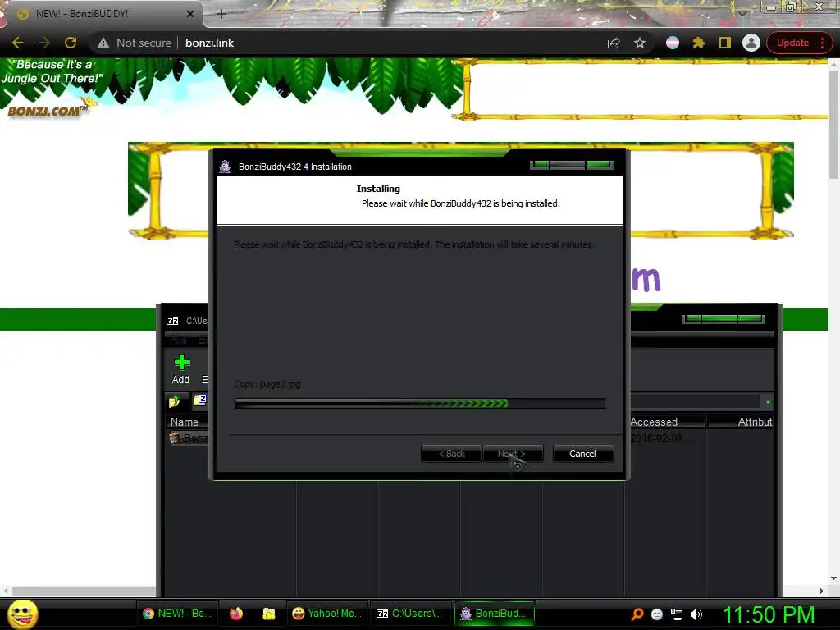
Task: Open the profile avatar menu
Action: [x=751, y=43]
